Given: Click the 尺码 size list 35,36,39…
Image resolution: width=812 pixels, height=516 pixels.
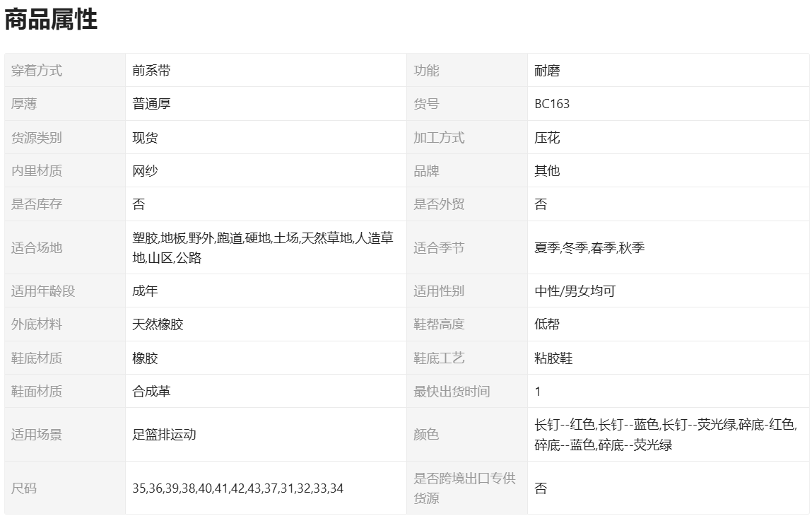Looking at the screenshot, I should click(x=237, y=488).
